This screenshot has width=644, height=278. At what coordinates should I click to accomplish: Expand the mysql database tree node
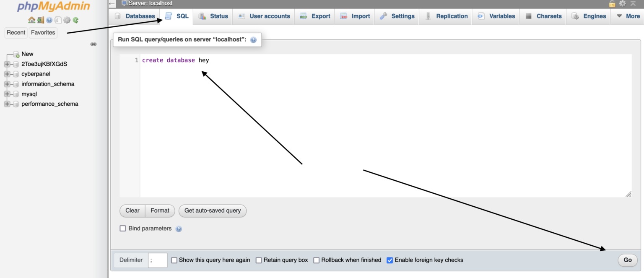tap(7, 94)
